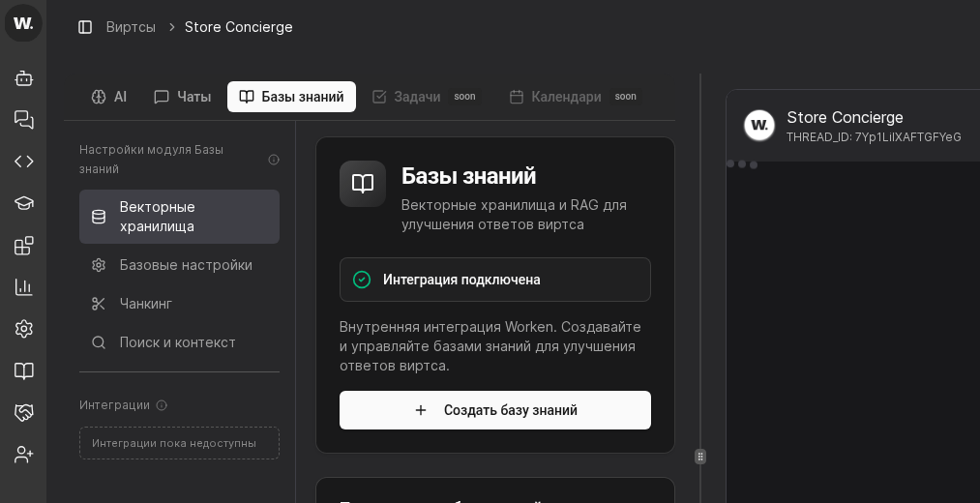Click the panel resize grip handle
Image resolution: width=980 pixels, height=503 pixels.
tap(700, 457)
